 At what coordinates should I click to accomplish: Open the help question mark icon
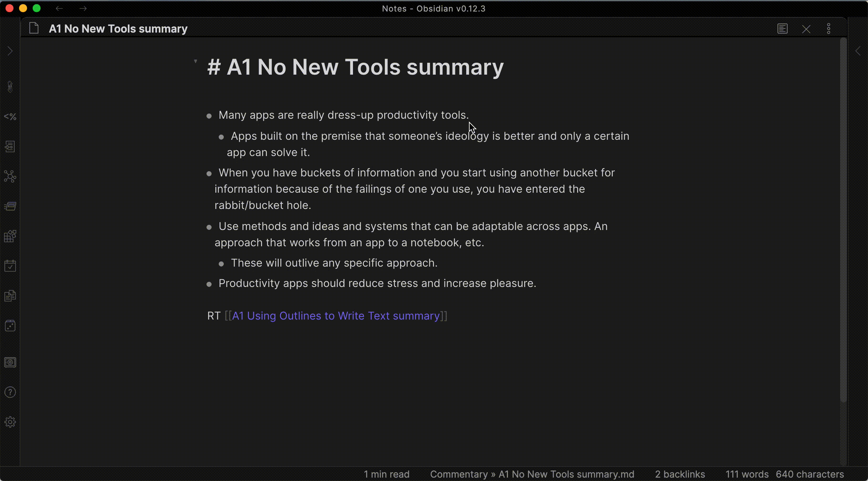click(x=10, y=392)
